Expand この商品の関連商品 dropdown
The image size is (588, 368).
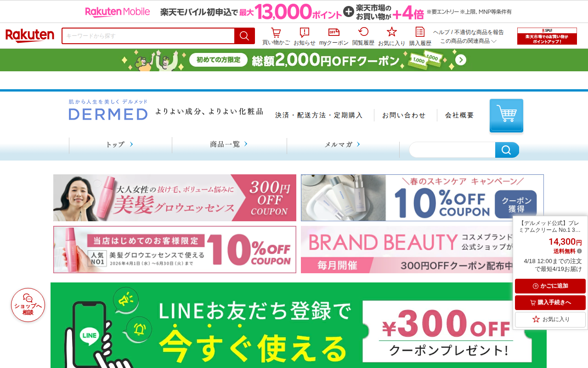pos(468,41)
